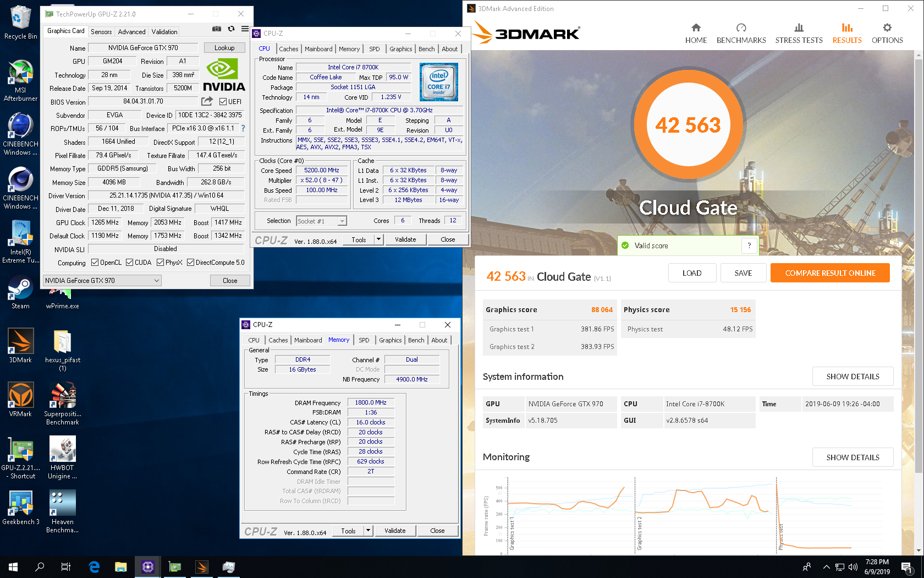Launch Heaven Benchmark shortcut
The image size is (924, 578).
pyautogui.click(x=62, y=511)
